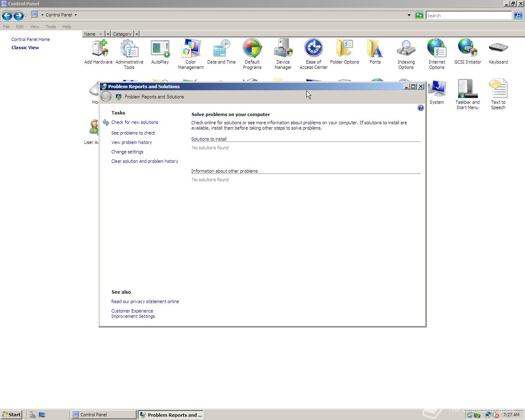Click Change settings link
Screen dimensions: 525x420
[x=127, y=152]
